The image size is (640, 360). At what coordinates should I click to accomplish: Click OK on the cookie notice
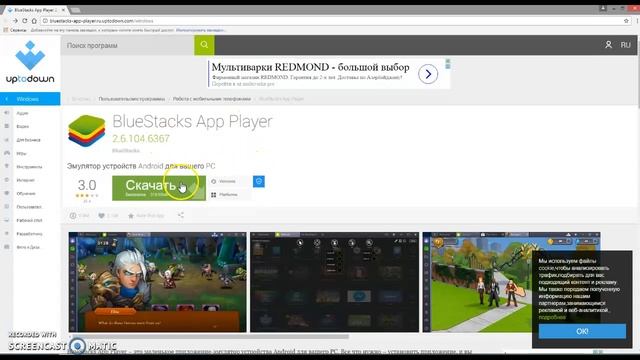click(582, 331)
